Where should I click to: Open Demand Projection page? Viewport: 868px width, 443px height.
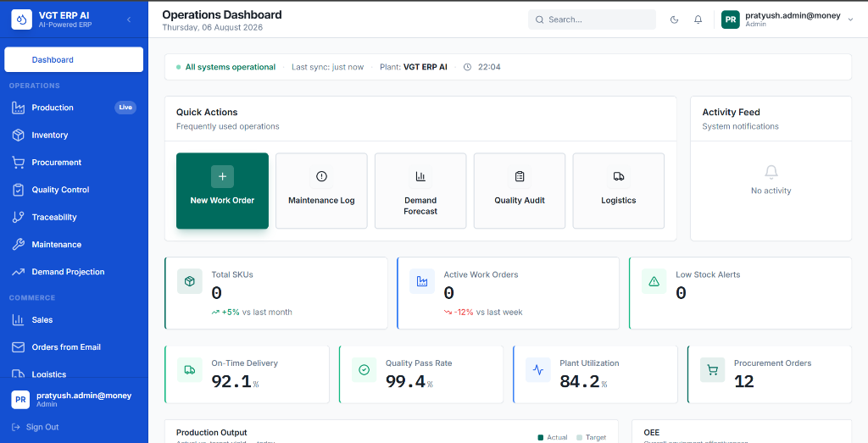click(x=74, y=272)
